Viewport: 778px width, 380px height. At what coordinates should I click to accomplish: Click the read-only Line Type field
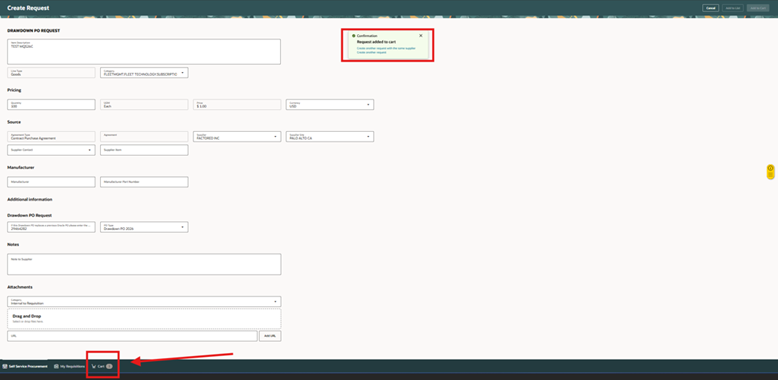(x=51, y=72)
